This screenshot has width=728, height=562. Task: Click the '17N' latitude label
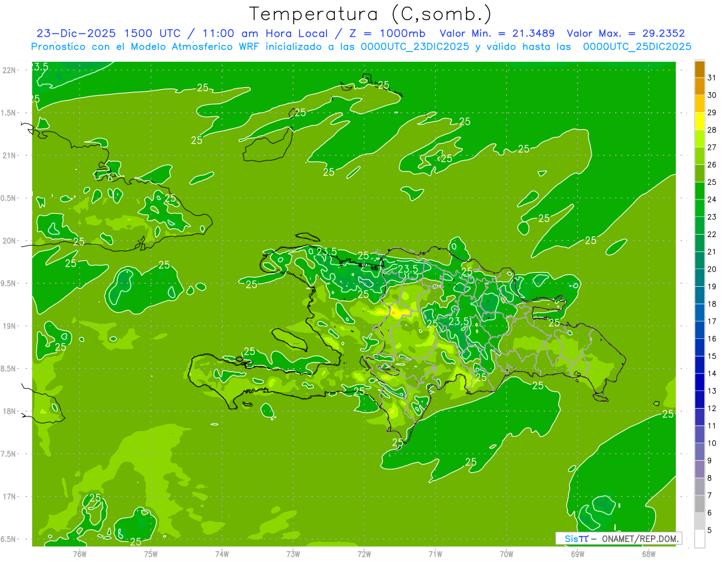[10, 497]
